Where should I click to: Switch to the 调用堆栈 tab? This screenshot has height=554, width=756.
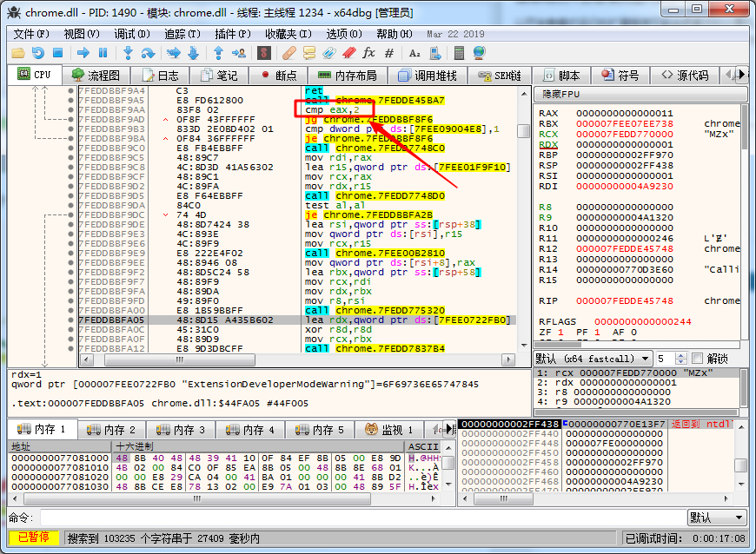(428, 76)
